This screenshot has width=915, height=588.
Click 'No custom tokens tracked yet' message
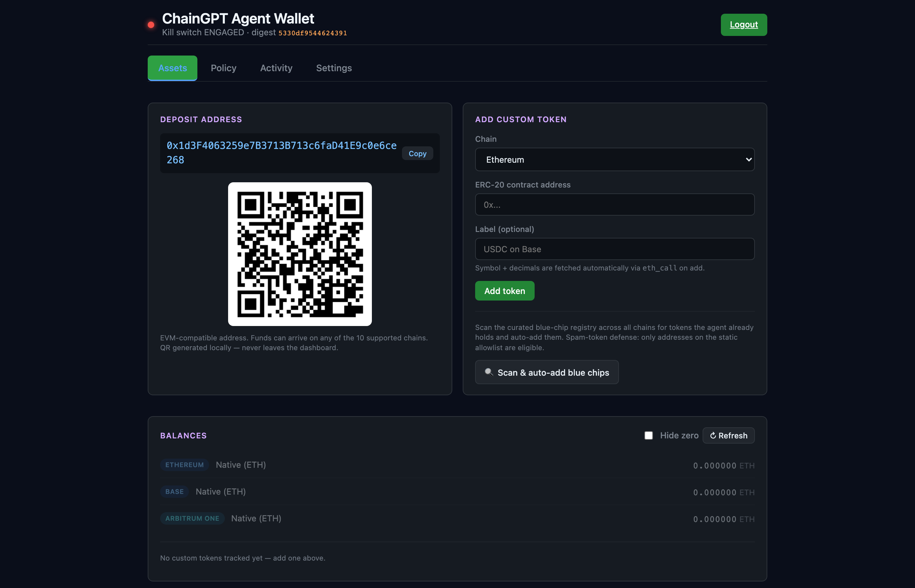(x=242, y=558)
